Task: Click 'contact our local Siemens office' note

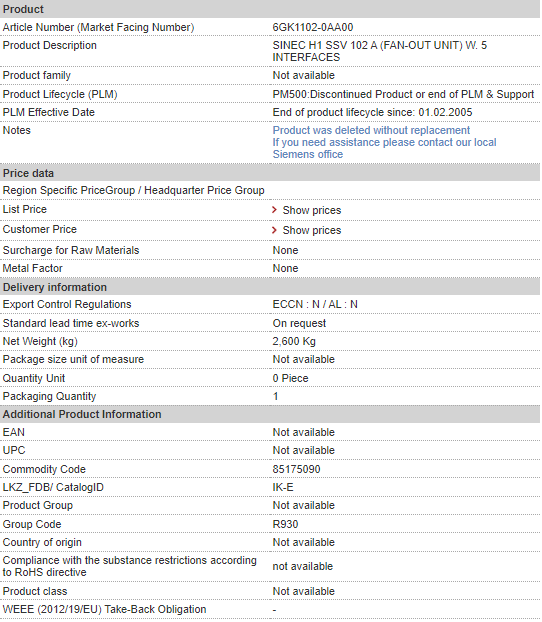Action: (384, 148)
